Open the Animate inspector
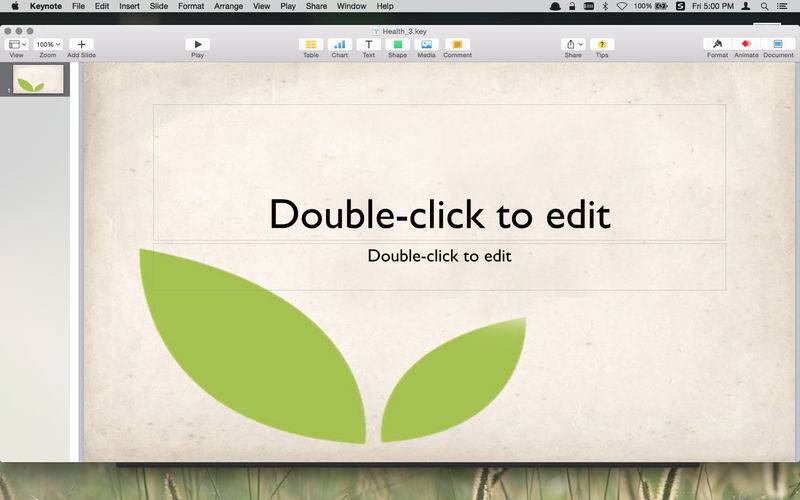Screen dimensions: 800x500 [x=746, y=44]
